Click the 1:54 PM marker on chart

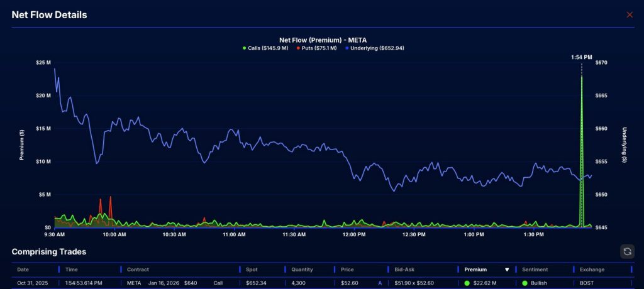[x=582, y=57]
